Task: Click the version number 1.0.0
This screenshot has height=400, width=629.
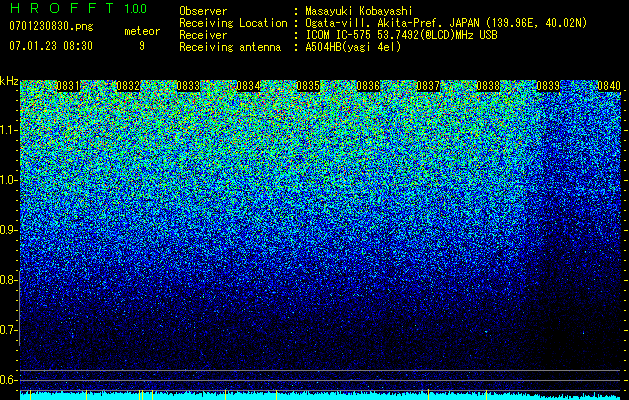Action: pos(136,8)
